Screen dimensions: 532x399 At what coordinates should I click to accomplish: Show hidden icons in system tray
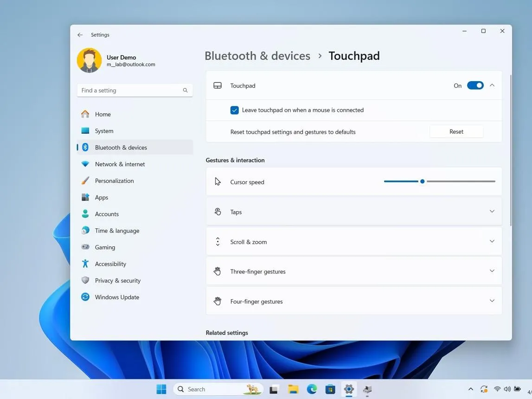471,389
